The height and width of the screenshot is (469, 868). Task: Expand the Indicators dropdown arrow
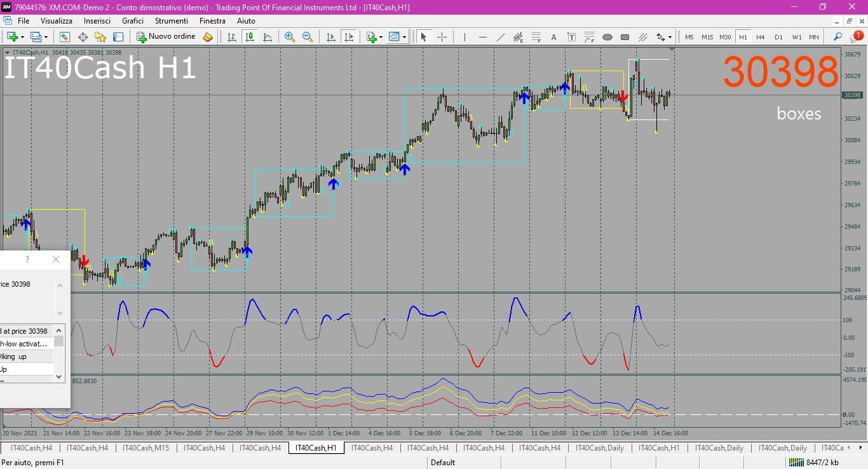tap(381, 37)
